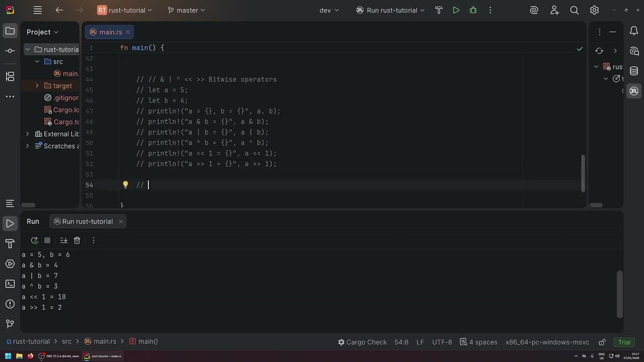
Task: Expand Scratches and Consoles node
Action: pos(28,146)
